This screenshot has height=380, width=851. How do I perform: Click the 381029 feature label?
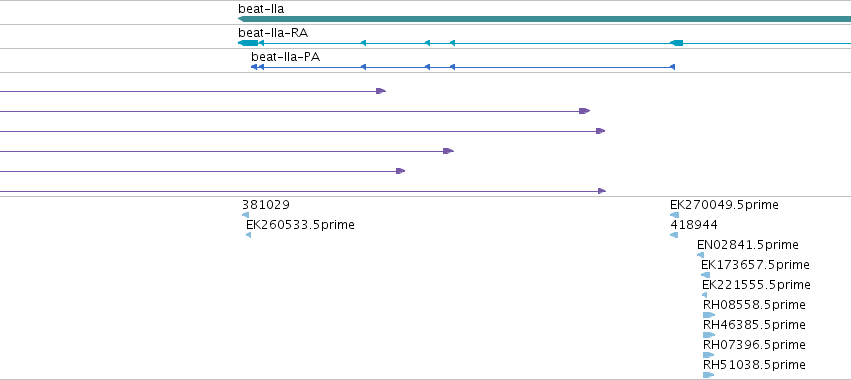tap(266, 205)
